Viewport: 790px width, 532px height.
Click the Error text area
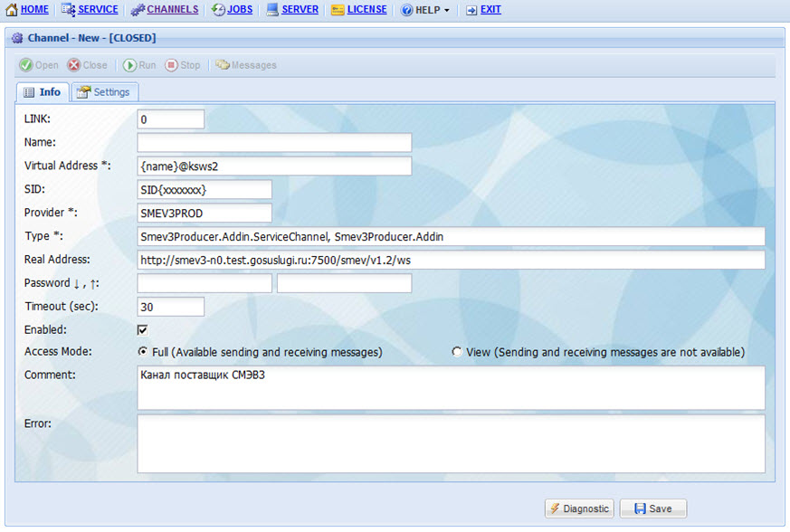click(451, 444)
